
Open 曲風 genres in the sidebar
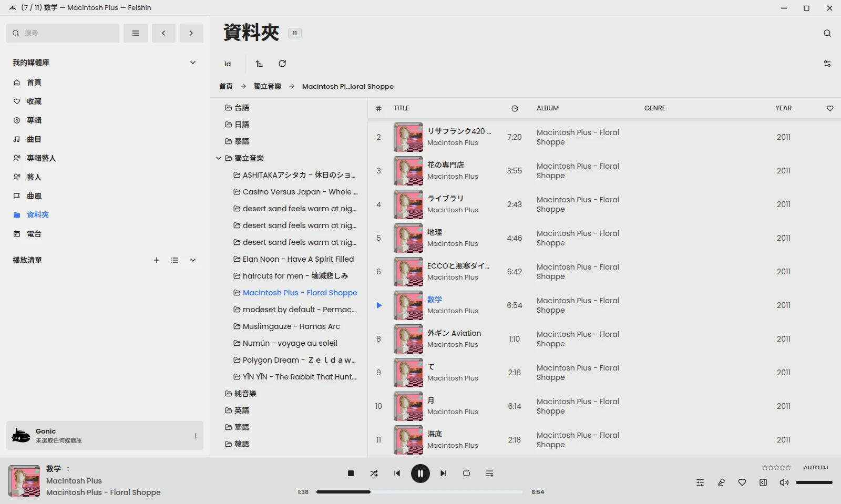(34, 196)
